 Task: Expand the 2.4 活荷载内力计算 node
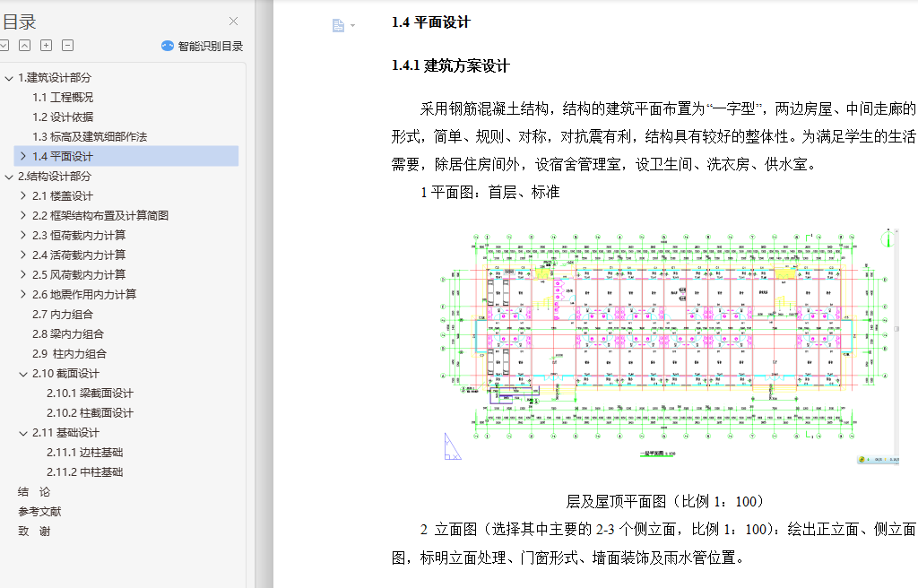pos(22,255)
